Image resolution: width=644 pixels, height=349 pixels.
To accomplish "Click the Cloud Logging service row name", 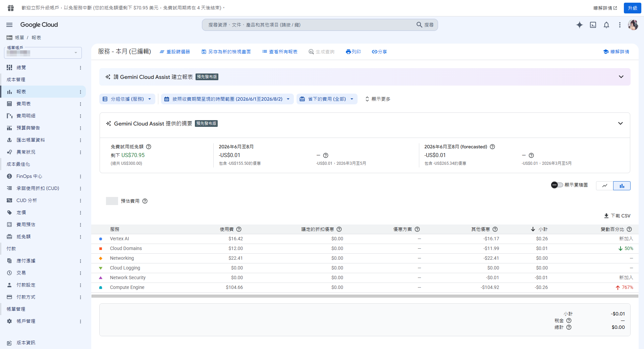I will point(125,268).
